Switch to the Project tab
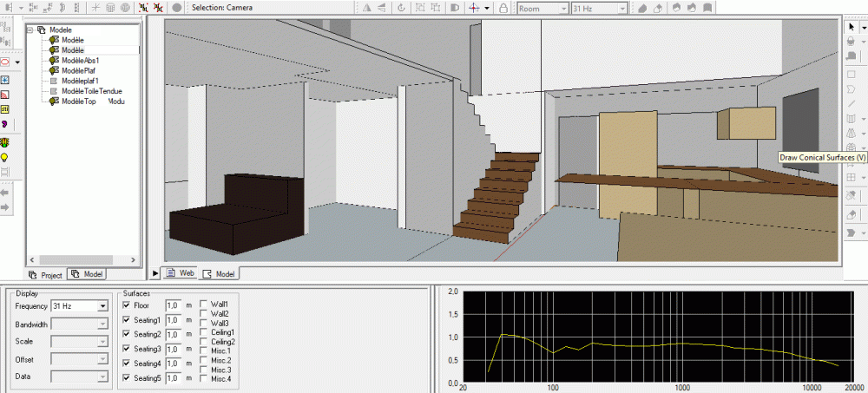 tap(46, 274)
